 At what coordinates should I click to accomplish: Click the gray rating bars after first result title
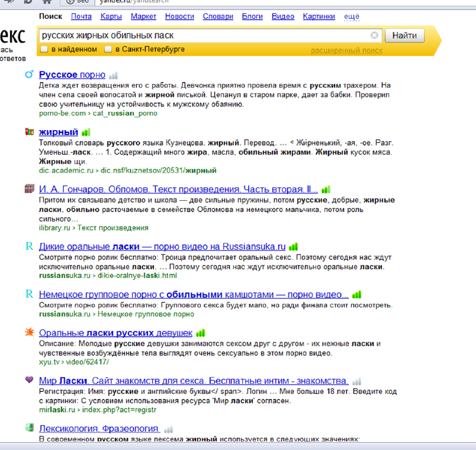[x=113, y=75]
